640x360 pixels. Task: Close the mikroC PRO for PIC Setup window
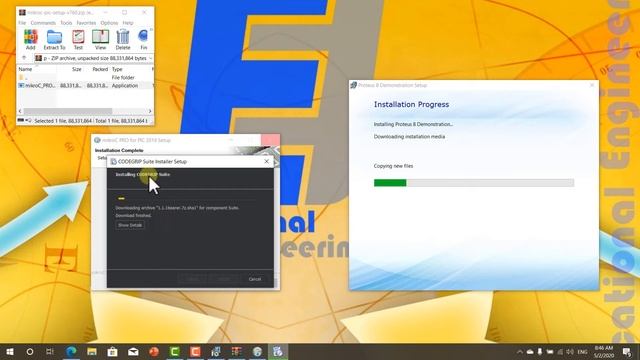[270, 140]
